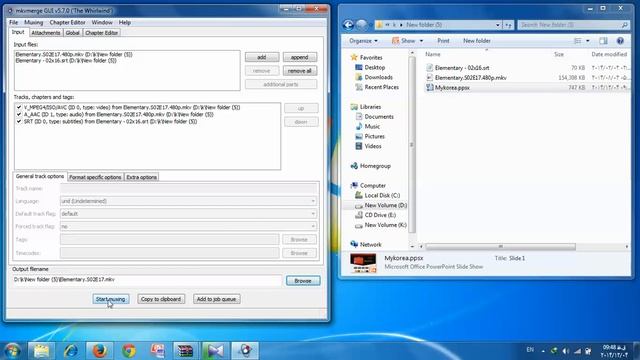Switch to the Global tab
The image size is (640, 360).
coord(72,33)
